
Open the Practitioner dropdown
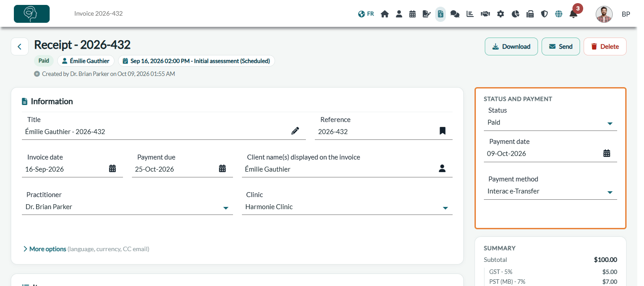click(x=127, y=207)
